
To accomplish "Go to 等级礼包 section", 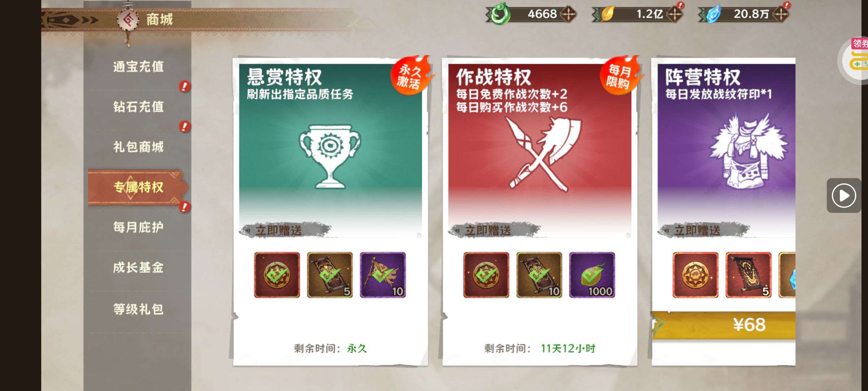I will pyautogui.click(x=138, y=309).
